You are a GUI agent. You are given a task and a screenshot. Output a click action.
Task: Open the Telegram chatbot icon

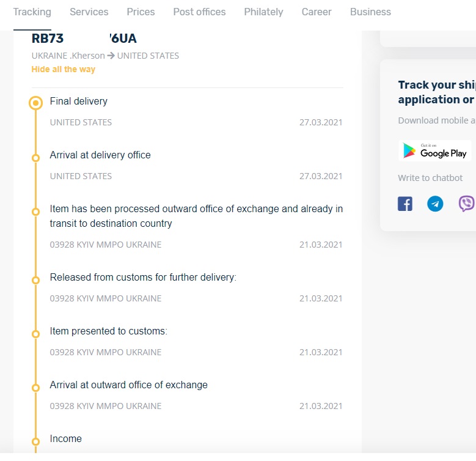435,204
